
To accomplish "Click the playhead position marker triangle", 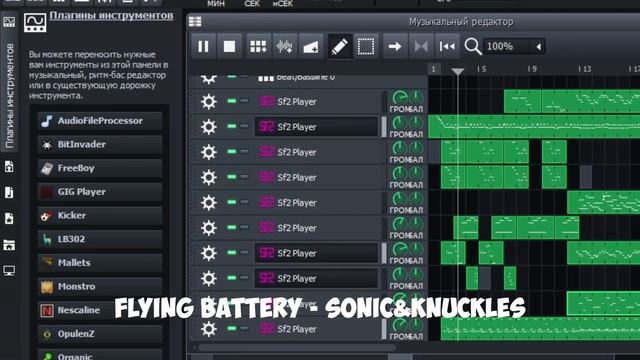I will click(458, 71).
